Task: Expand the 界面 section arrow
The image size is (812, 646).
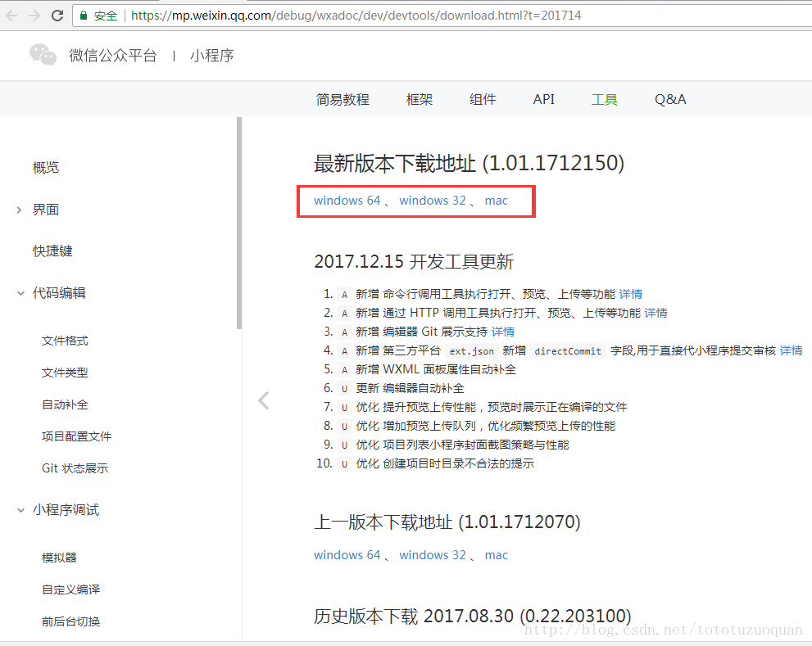Action: click(19, 210)
